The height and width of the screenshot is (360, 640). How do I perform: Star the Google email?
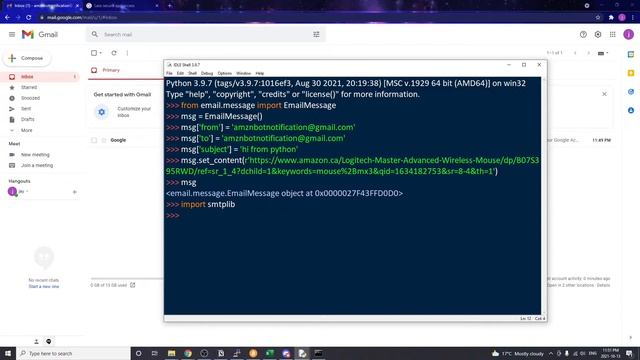point(104,140)
